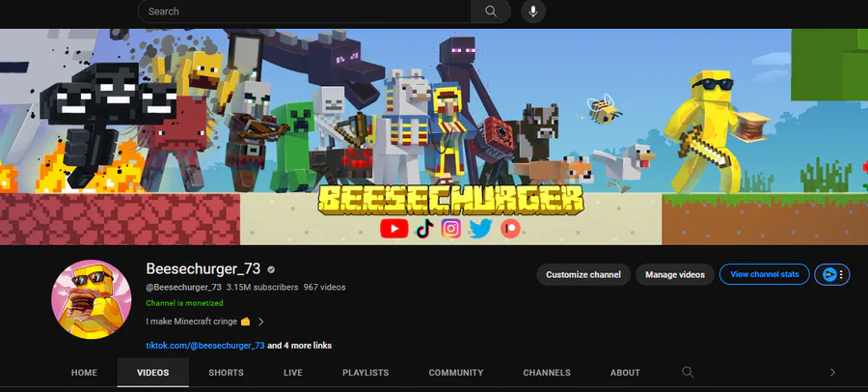Click the search magnifier button
Viewport: 868px width, 392px height.
491,11
